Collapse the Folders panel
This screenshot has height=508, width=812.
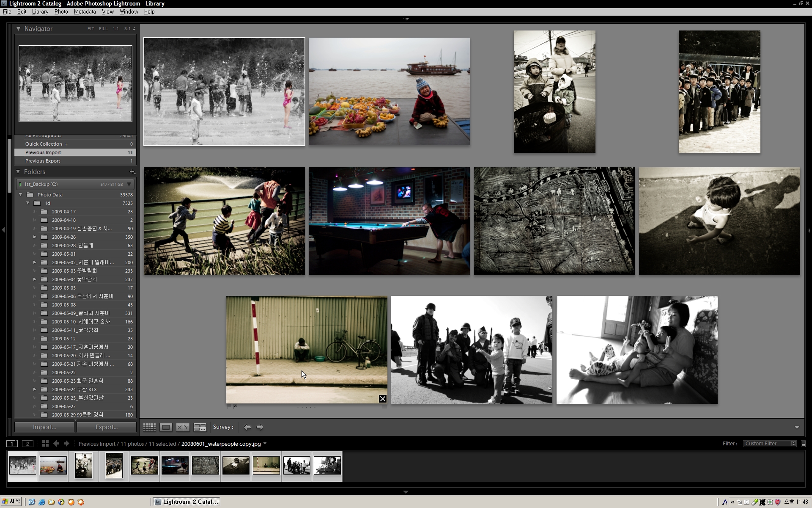tap(18, 171)
